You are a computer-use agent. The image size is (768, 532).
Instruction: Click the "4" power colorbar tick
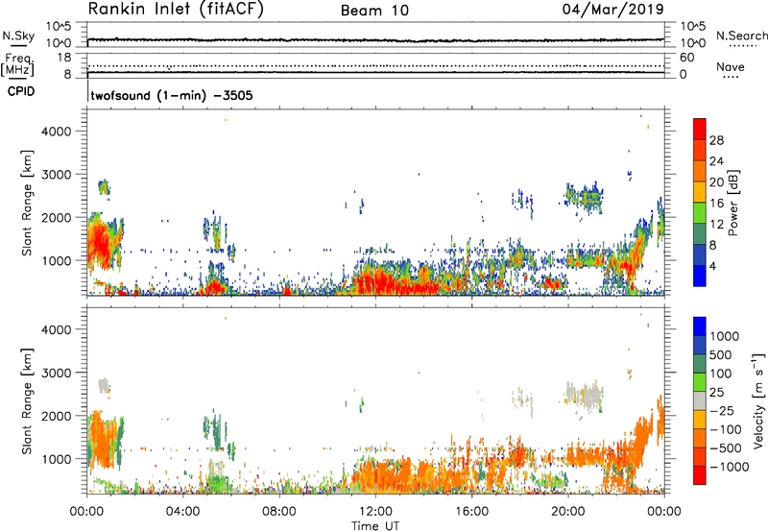[x=712, y=267]
